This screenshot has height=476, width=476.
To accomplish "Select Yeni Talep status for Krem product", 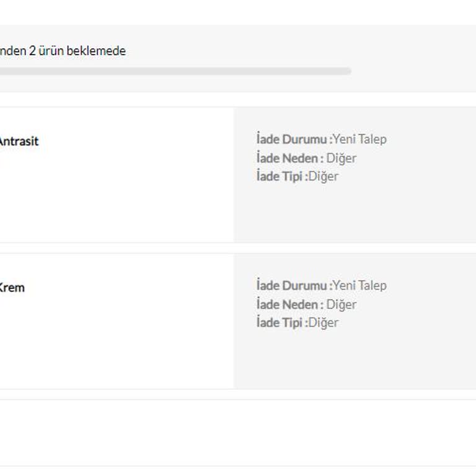I will 359,285.
